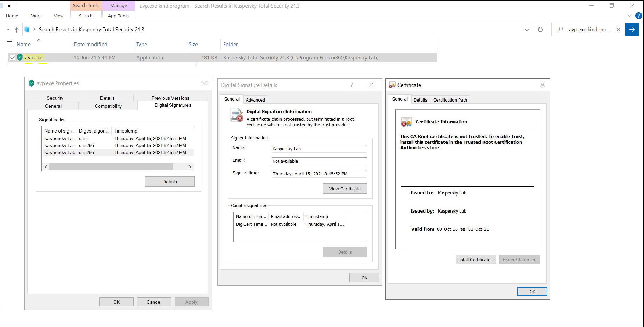
Task: Click the refresh icon beside address bar
Action: pyautogui.click(x=540, y=30)
